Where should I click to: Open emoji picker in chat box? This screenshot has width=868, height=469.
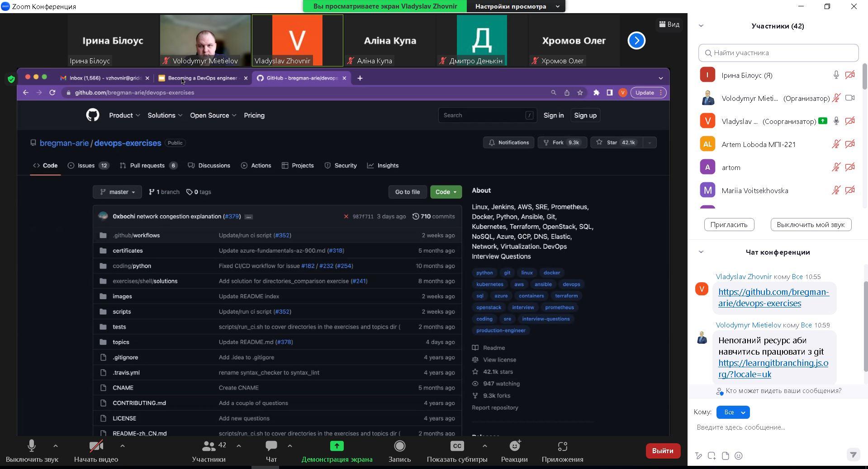[739, 456]
